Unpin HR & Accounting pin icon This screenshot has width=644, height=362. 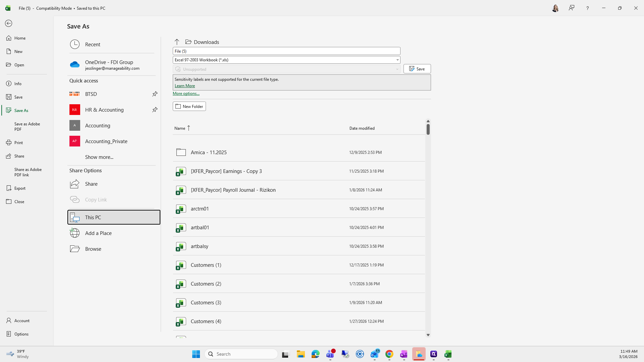[x=155, y=110]
